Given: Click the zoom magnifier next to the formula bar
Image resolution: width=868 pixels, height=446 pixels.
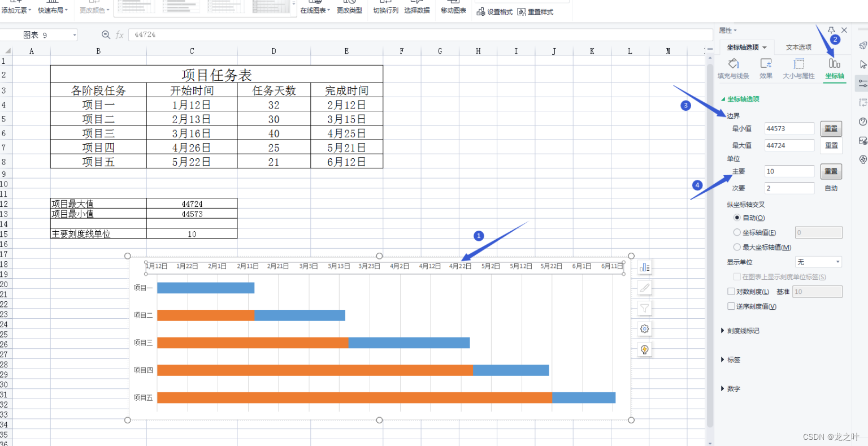Looking at the screenshot, I should point(106,35).
